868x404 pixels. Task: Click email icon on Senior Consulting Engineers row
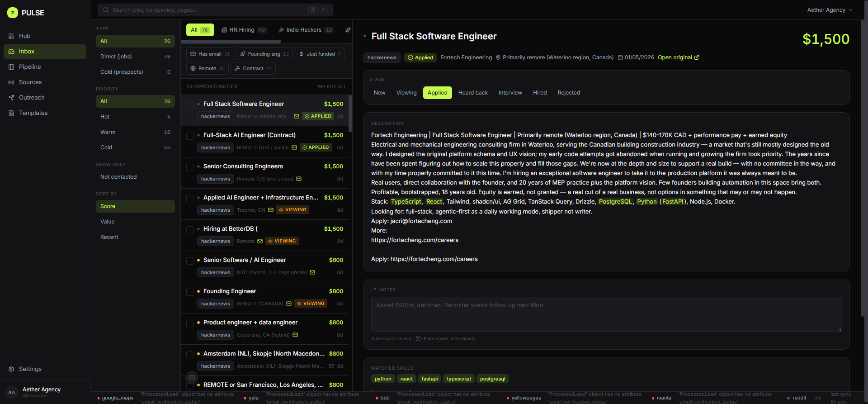(299, 179)
